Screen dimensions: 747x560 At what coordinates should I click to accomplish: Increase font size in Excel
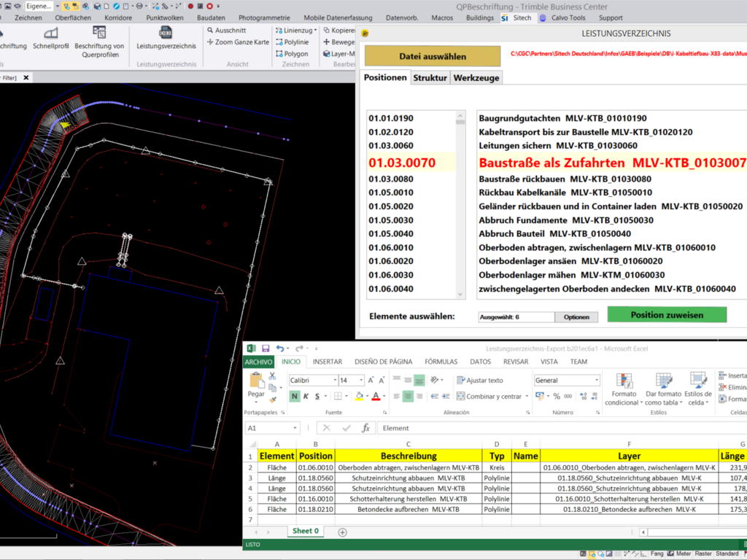pos(371,380)
